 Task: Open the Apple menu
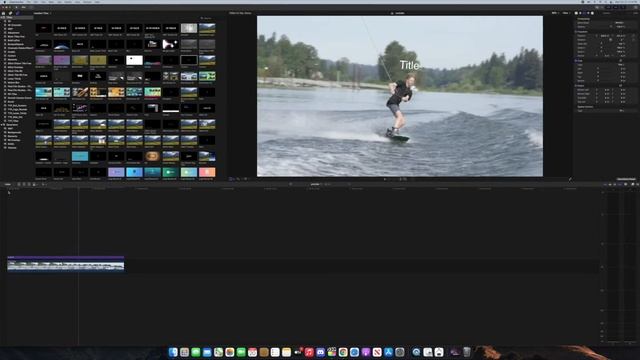[x=4, y=2]
